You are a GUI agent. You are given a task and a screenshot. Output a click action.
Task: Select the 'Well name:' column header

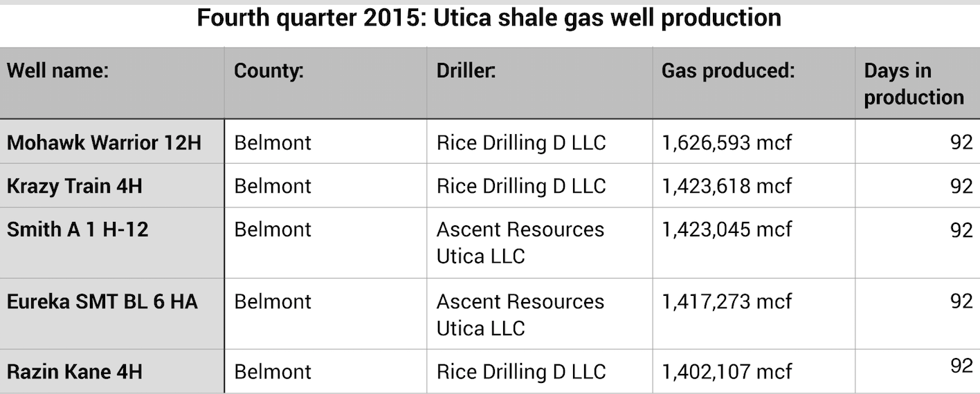pos(58,71)
